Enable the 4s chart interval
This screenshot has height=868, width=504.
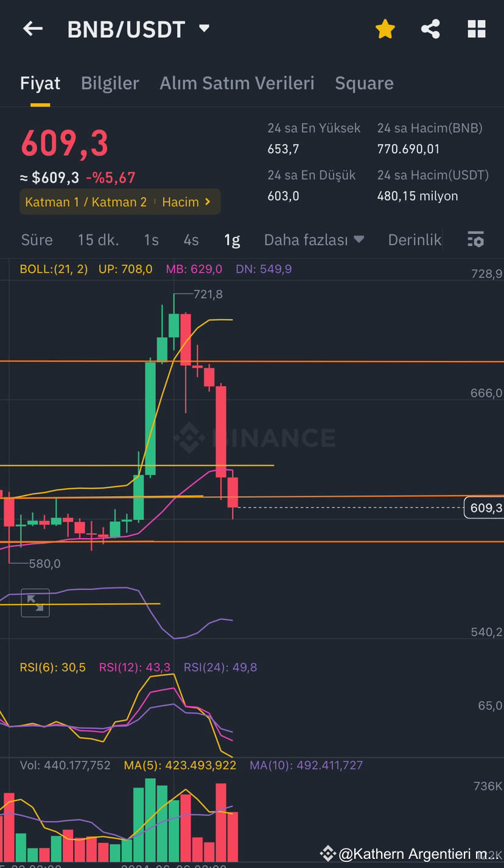[191, 240]
